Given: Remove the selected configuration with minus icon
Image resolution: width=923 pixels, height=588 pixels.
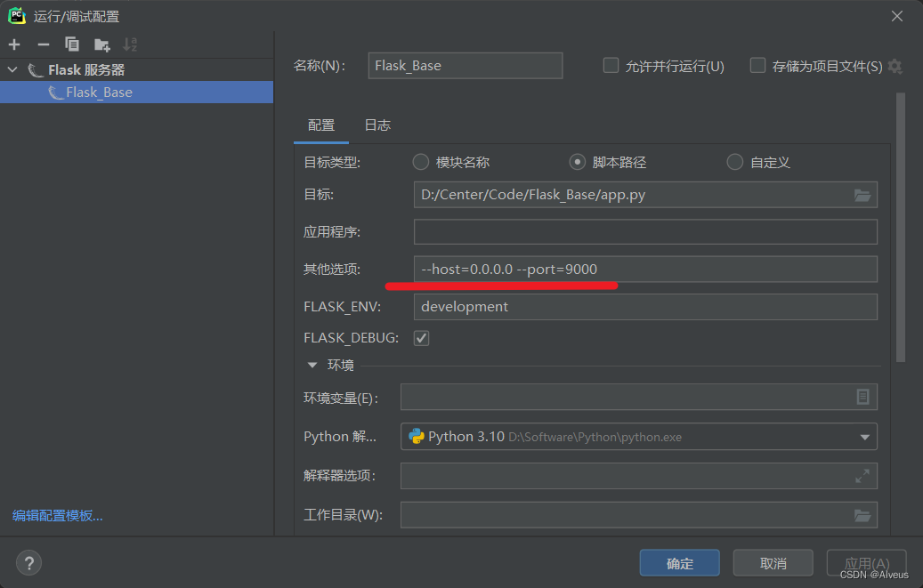Looking at the screenshot, I should click(44, 44).
